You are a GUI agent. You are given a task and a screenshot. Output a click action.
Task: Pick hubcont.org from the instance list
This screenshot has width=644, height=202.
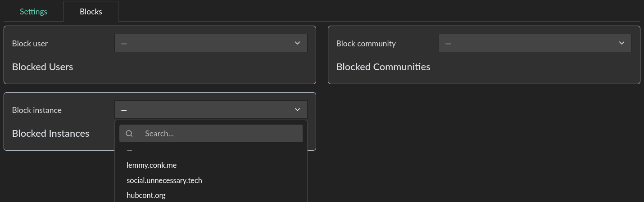click(146, 195)
